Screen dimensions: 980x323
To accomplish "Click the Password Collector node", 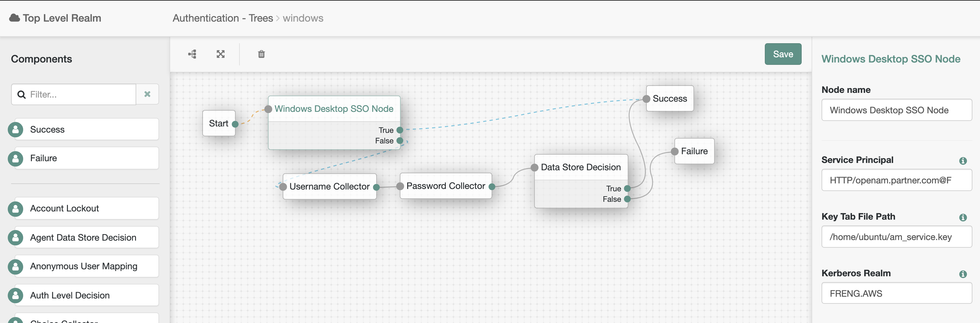I will [x=446, y=186].
